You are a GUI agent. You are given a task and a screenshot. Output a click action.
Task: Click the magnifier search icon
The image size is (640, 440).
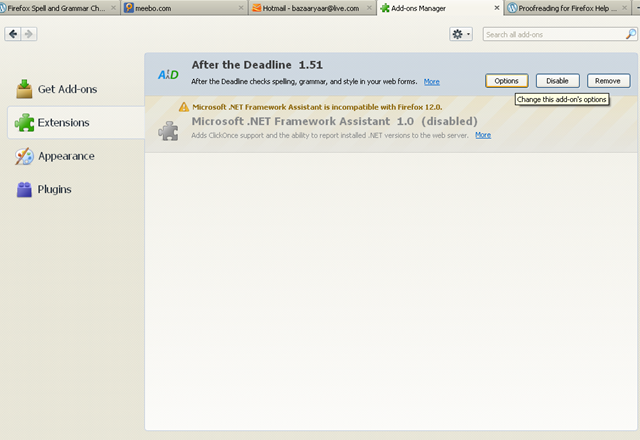[x=631, y=34]
